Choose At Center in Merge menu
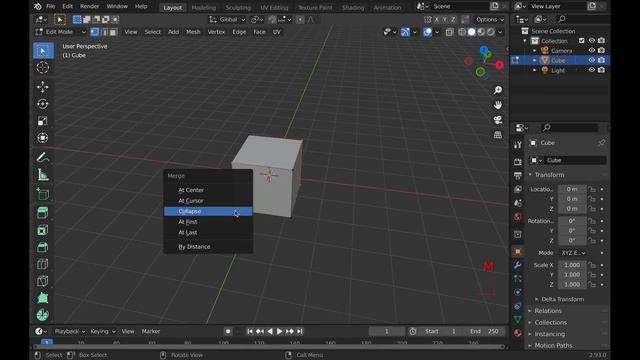The height and width of the screenshot is (360, 640). [208, 190]
